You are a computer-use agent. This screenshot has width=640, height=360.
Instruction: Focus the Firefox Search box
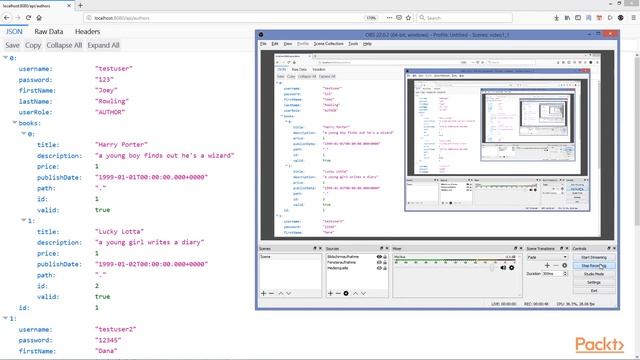[x=464, y=18]
